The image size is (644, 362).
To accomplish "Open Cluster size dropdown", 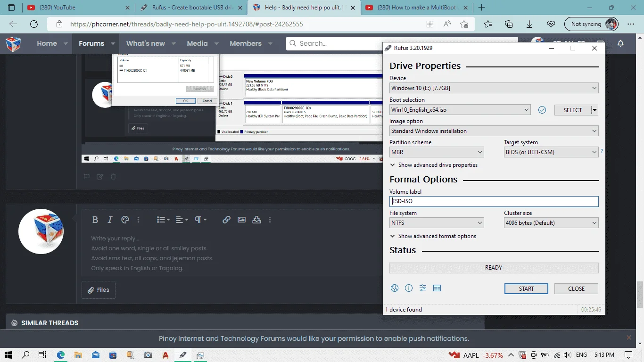I will (x=551, y=223).
